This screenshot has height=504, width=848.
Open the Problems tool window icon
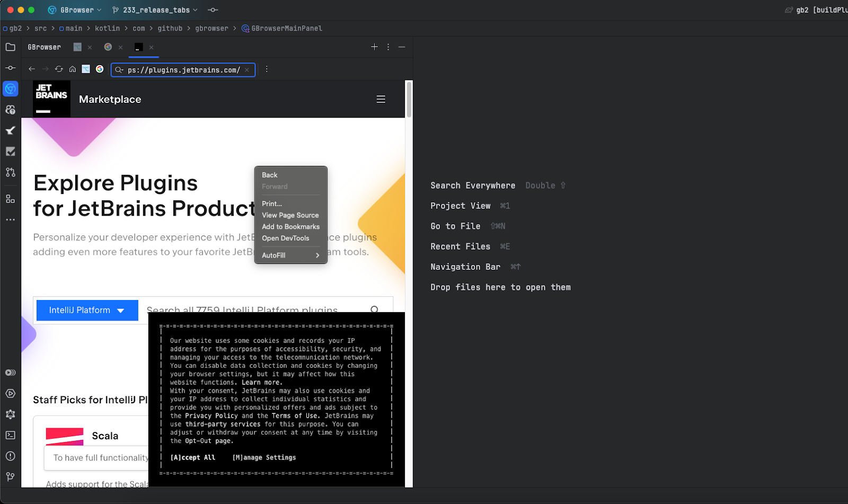click(10, 456)
